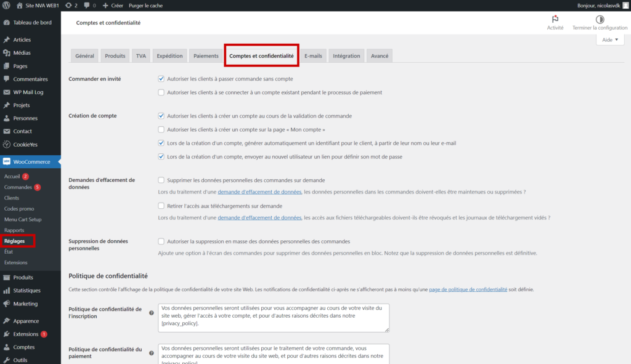Switch to the Expédition tab
Screen dimensions: 631x364
point(169,56)
